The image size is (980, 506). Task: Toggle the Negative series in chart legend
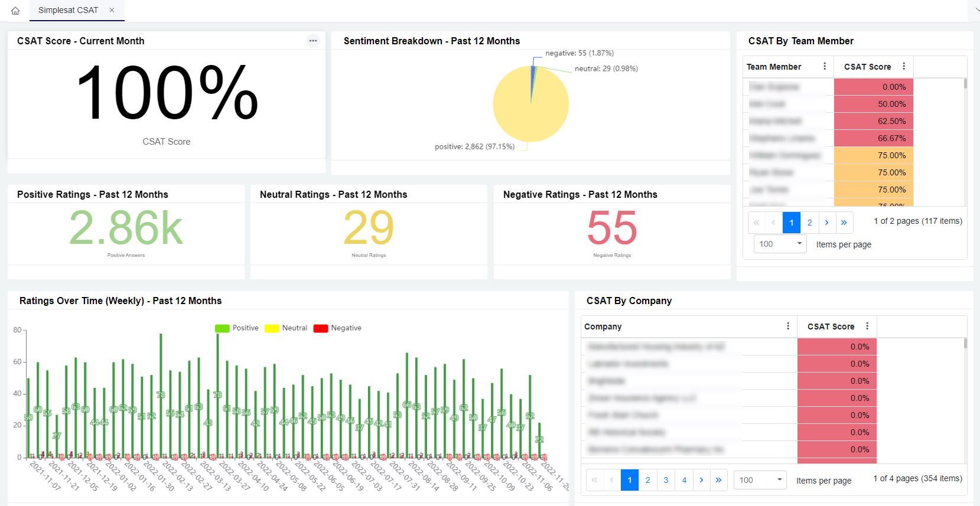click(x=337, y=328)
